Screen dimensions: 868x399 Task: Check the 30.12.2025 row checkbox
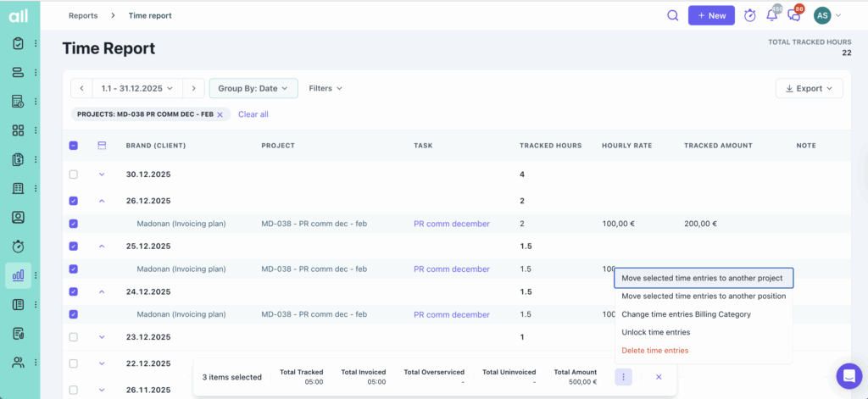73,175
